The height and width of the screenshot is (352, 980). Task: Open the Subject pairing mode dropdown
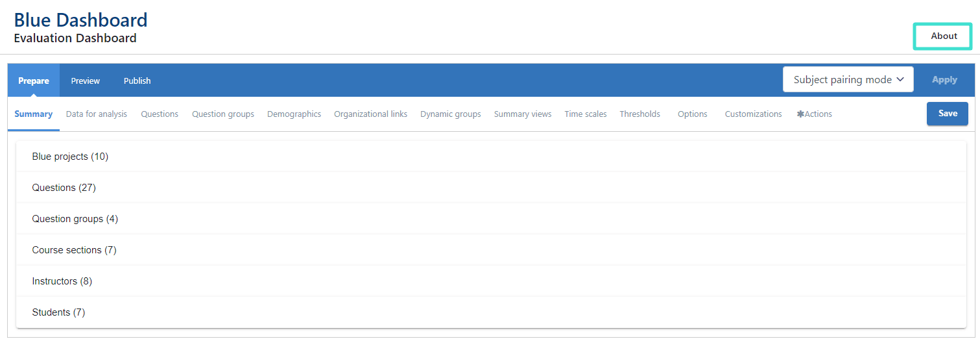(848, 80)
